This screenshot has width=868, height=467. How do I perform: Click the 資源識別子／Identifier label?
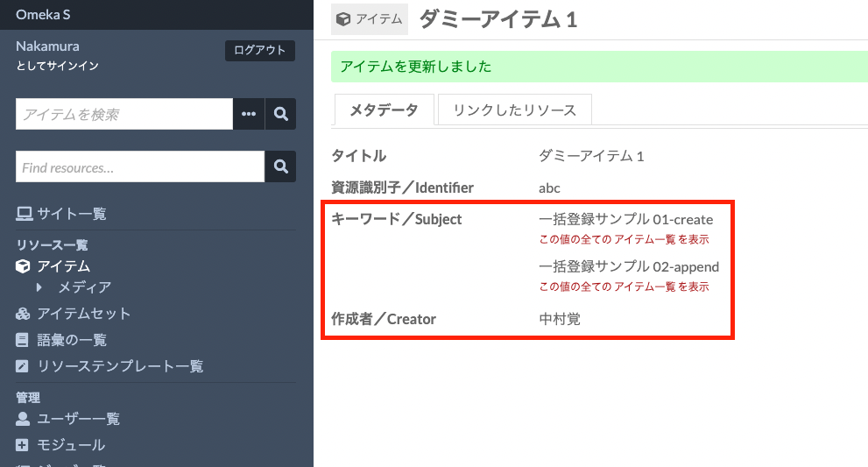(x=402, y=188)
